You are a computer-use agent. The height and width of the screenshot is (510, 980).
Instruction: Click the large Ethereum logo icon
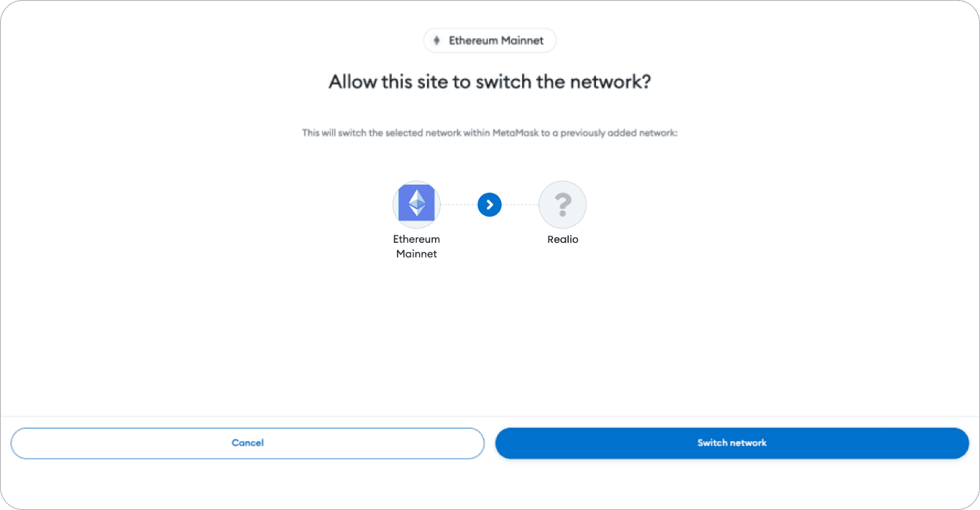416,203
